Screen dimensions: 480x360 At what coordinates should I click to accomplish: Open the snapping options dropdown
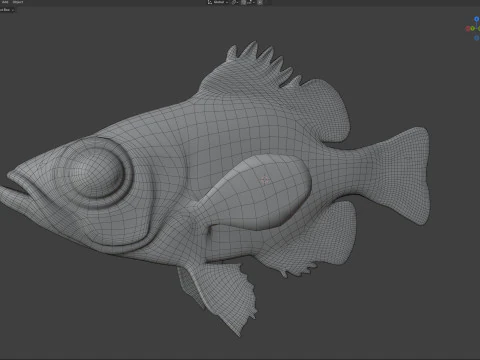[x=251, y=2]
